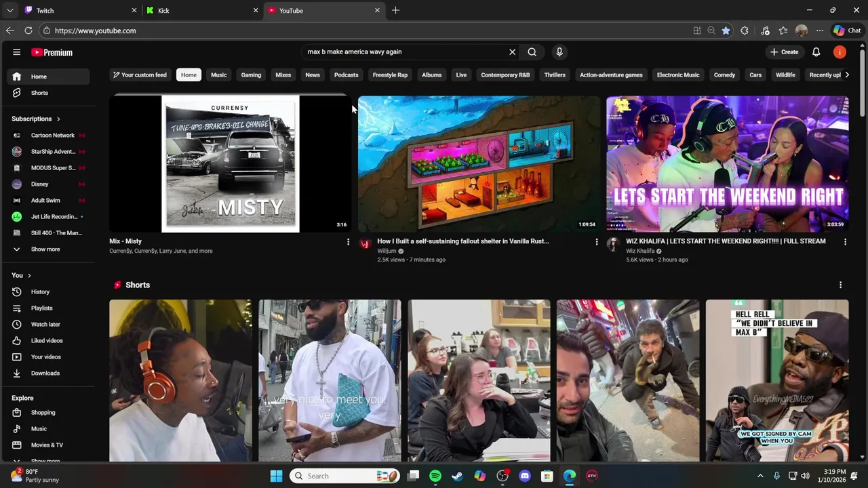Viewport: 868px width, 488px height.
Task: Open Liked videos
Action: click(x=47, y=340)
